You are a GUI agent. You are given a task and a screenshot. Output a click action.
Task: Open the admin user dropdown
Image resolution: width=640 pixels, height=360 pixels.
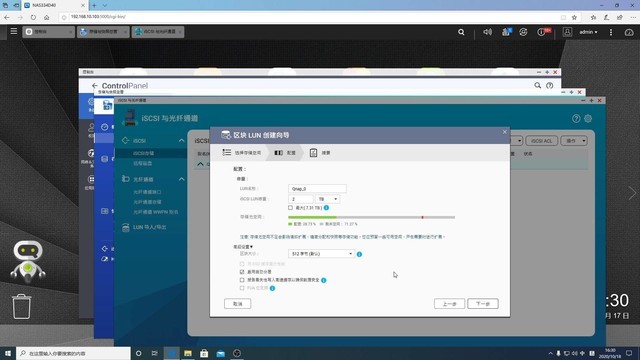[588, 32]
